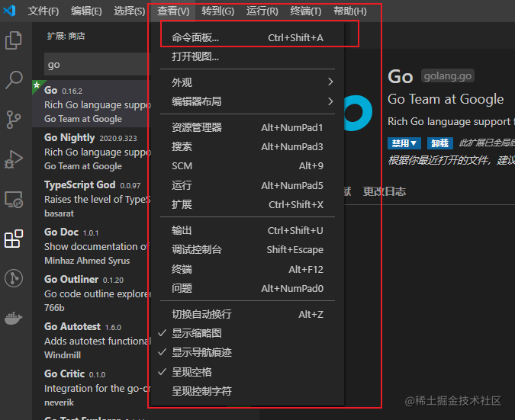Viewport: 515px width, 420px height.
Task: Select Go Autotest extension in list
Action: (92, 340)
